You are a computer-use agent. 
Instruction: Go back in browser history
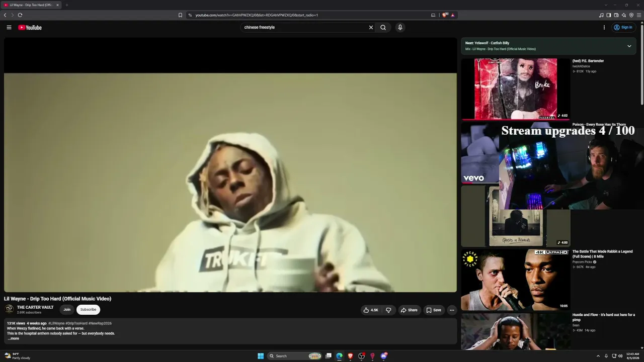click(x=5, y=15)
